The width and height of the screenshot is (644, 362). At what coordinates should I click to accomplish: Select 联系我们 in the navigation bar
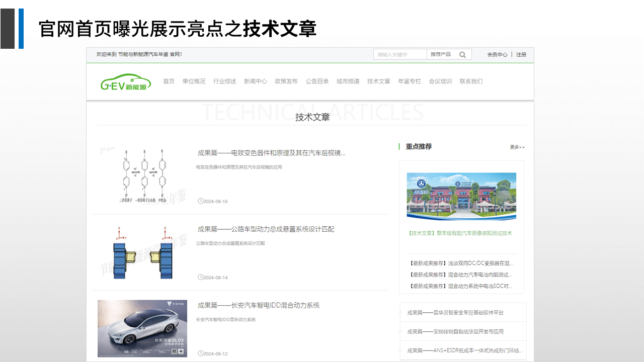[471, 81]
